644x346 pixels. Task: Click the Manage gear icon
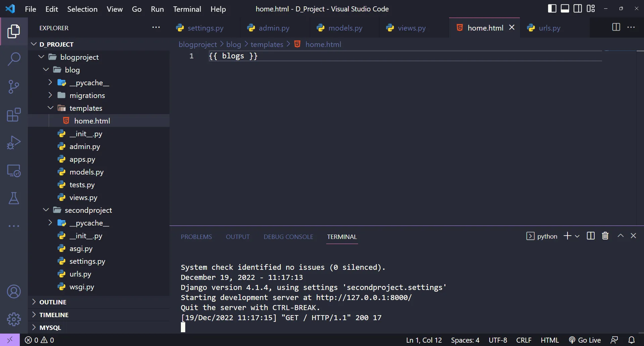tap(14, 319)
